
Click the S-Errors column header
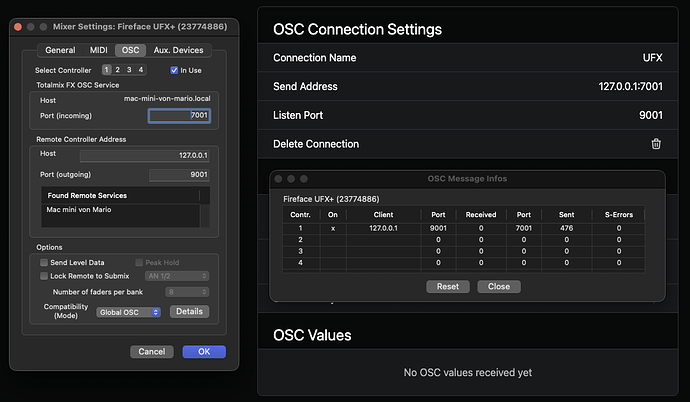(619, 215)
